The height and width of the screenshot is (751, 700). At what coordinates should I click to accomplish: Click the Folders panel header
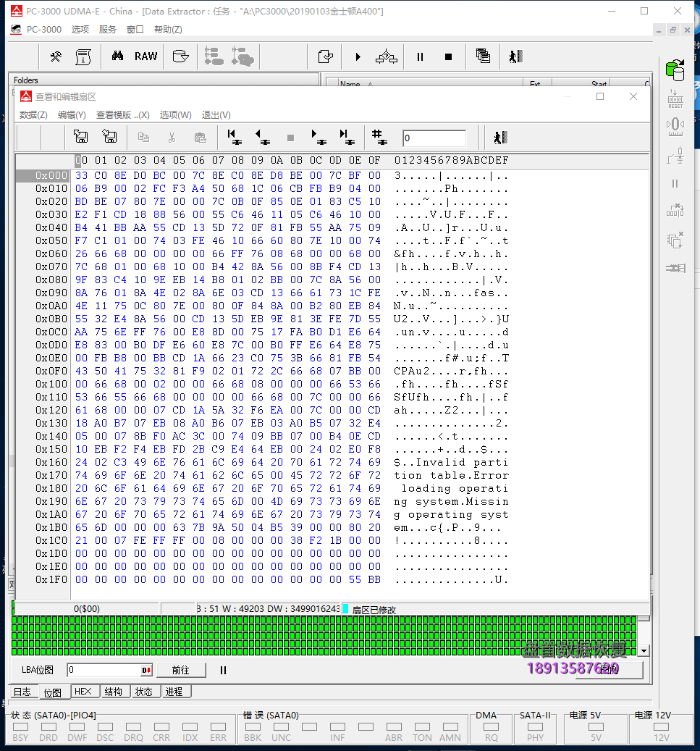tap(164, 80)
